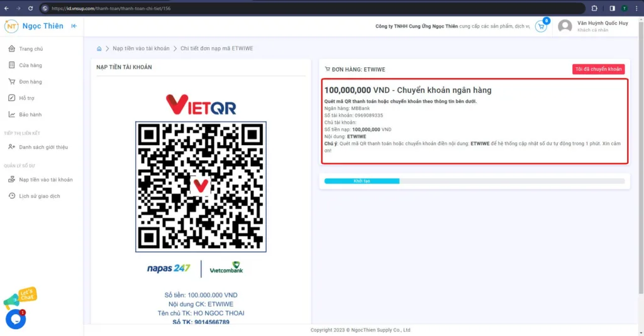
Task: Click the Hỗ trợ edit icon in the sidebar
Action: click(x=11, y=98)
